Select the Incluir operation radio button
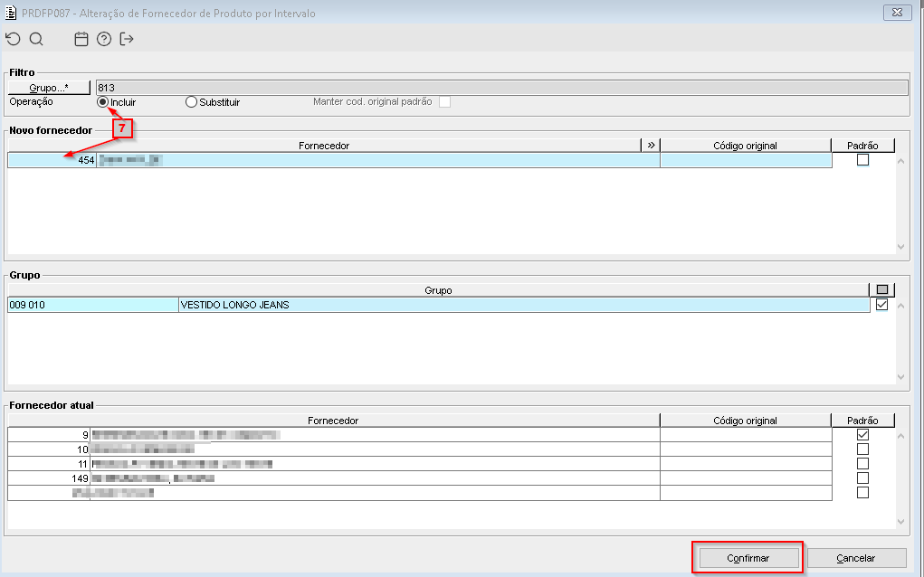Viewport: 924px width, 577px height. click(102, 102)
